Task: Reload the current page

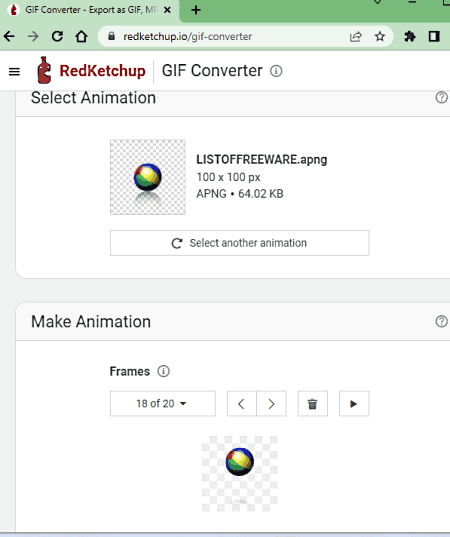Action: coord(57,36)
